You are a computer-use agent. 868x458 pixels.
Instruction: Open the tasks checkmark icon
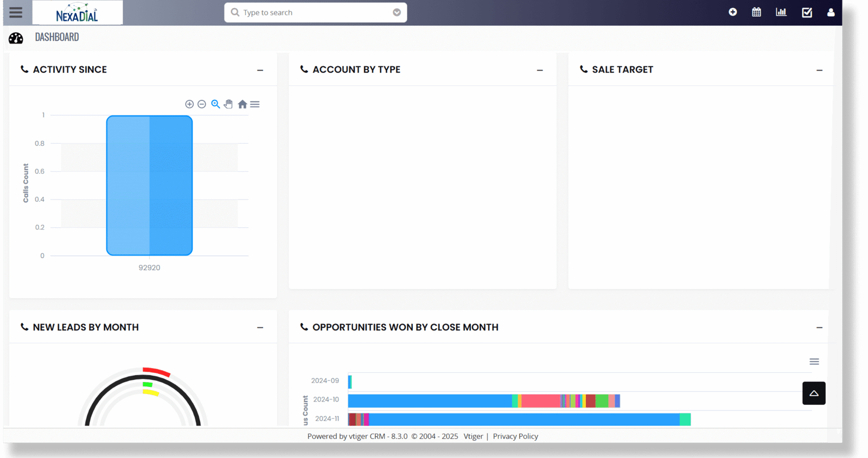[807, 12]
